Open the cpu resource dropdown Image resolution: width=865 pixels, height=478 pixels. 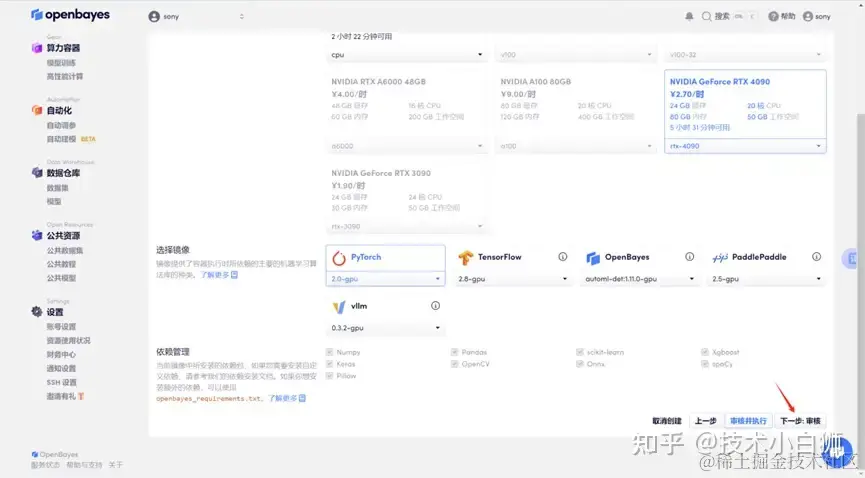pos(407,55)
